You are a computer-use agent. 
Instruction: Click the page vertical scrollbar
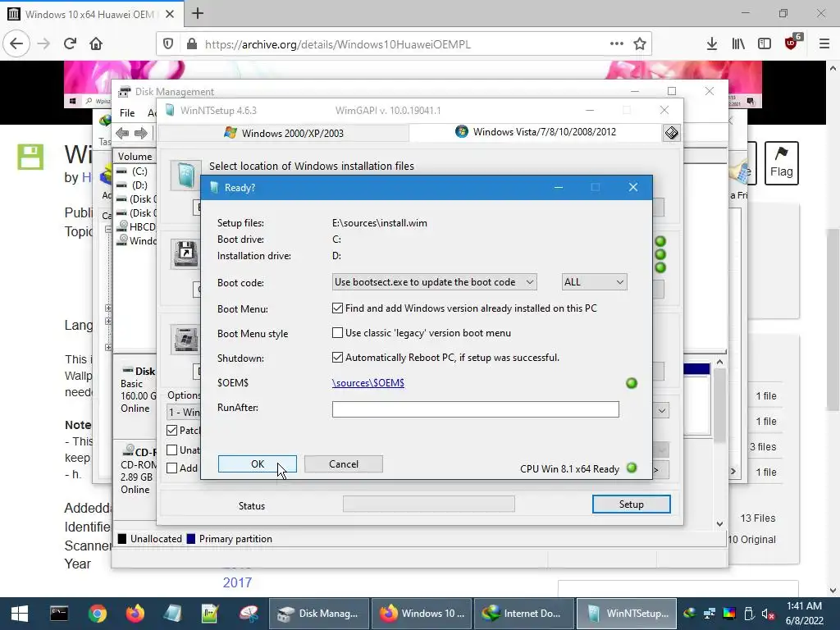tap(833, 321)
